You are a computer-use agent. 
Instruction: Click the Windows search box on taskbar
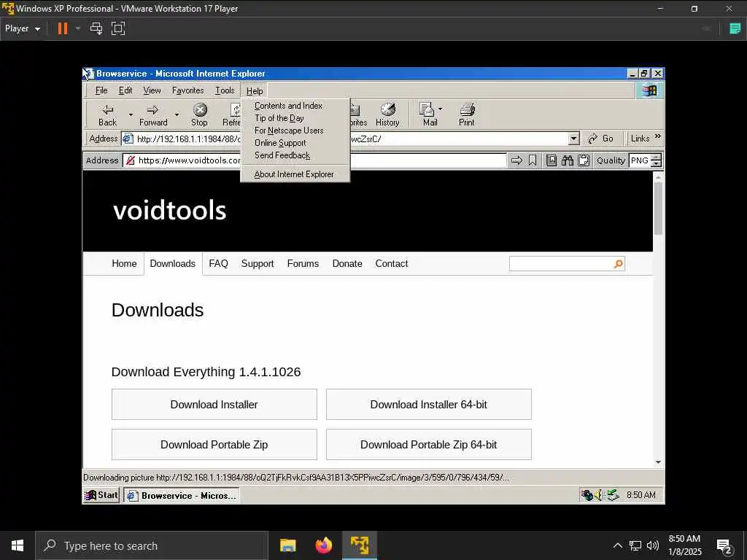point(152,545)
